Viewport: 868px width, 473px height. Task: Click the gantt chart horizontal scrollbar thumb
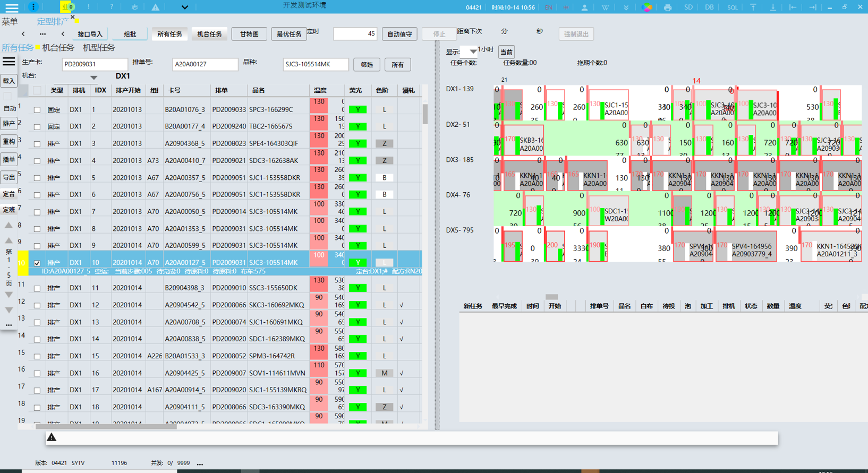(x=552, y=297)
